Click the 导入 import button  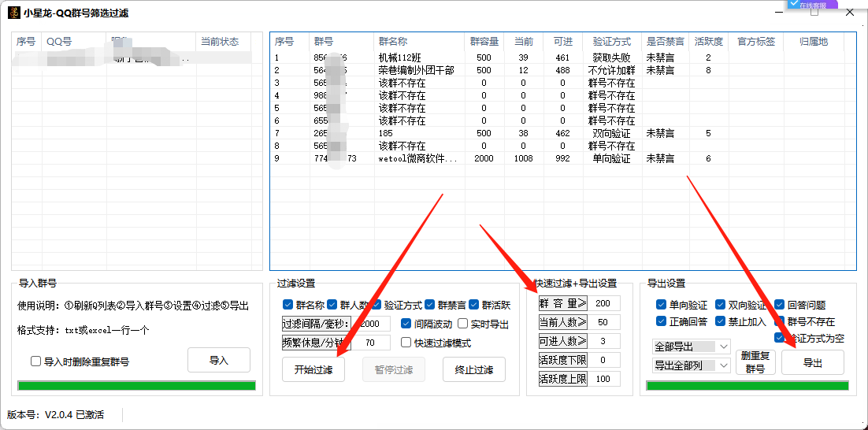(x=219, y=360)
